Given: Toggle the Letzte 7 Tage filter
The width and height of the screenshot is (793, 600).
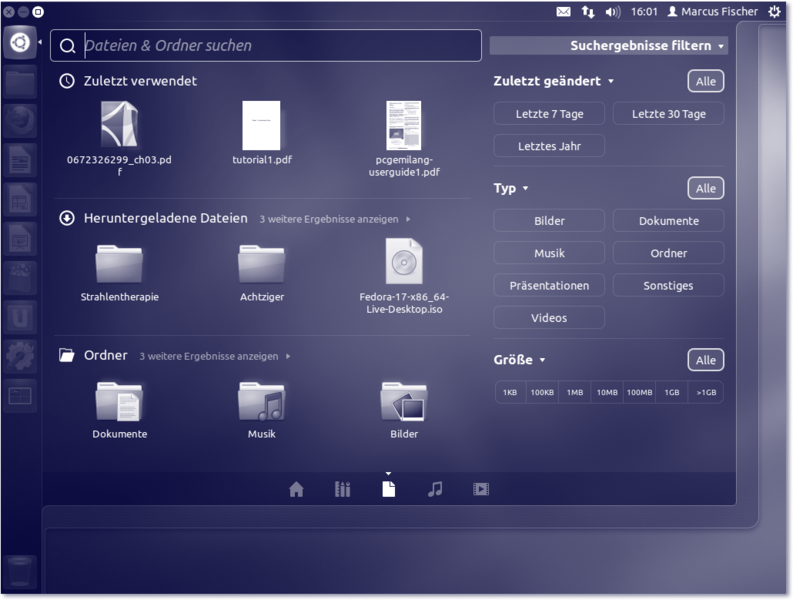Looking at the screenshot, I should [549, 114].
